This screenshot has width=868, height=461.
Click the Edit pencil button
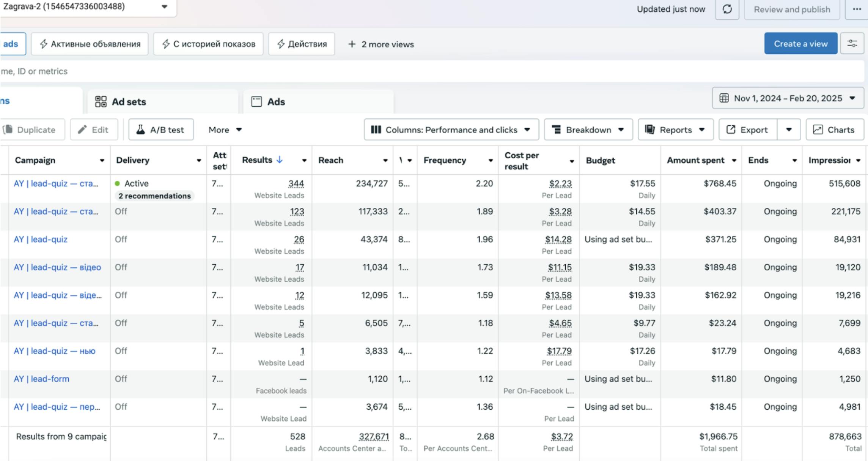(x=94, y=130)
